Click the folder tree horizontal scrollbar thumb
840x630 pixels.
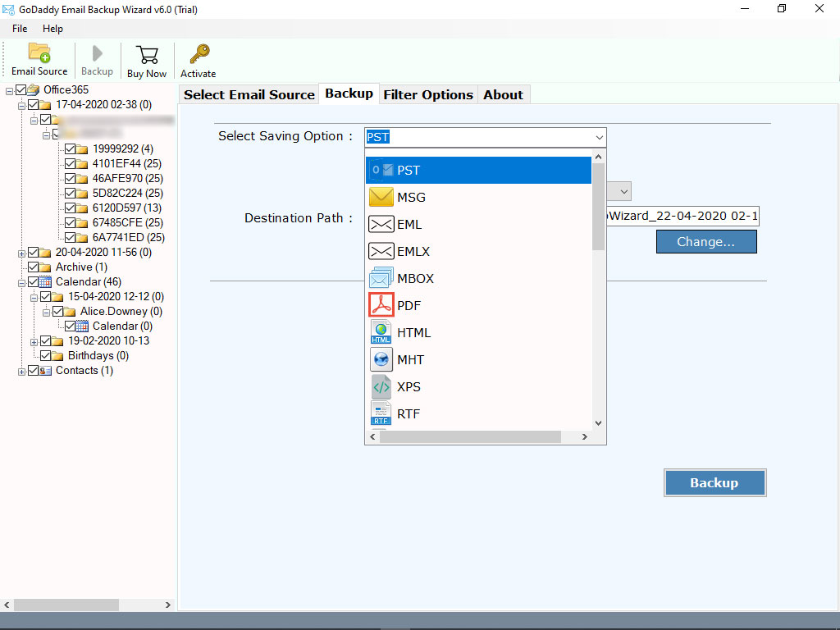tap(66, 605)
